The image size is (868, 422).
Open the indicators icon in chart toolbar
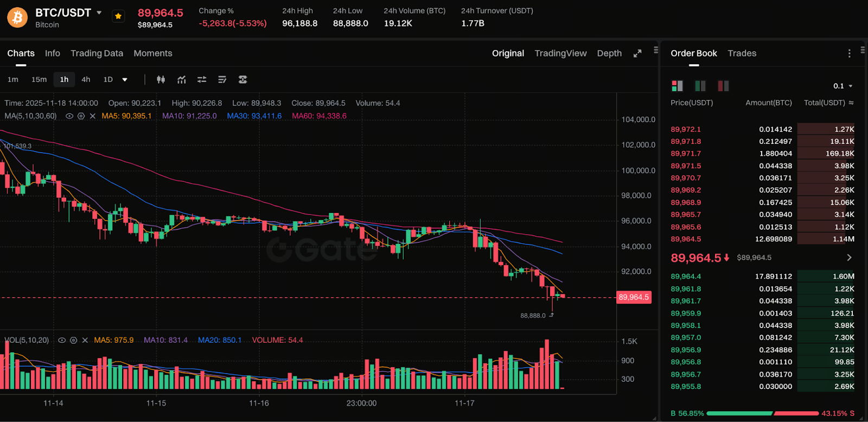coord(182,79)
